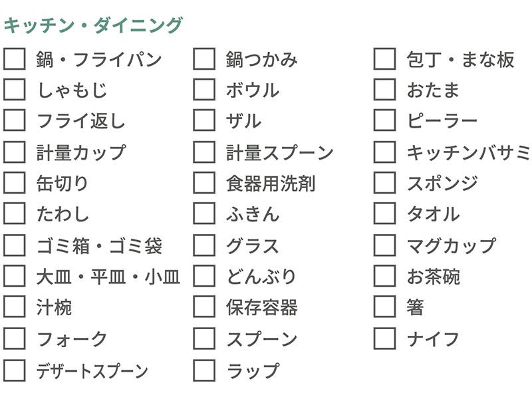Check the スポンジ checkbox
The height and width of the screenshot is (399, 532).
tap(385, 182)
